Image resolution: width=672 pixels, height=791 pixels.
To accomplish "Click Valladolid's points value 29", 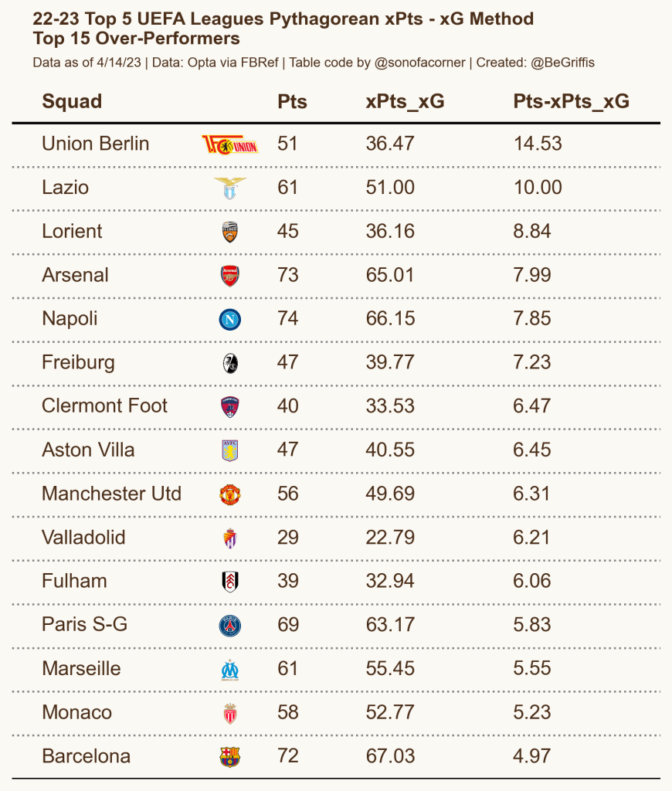I will (287, 538).
